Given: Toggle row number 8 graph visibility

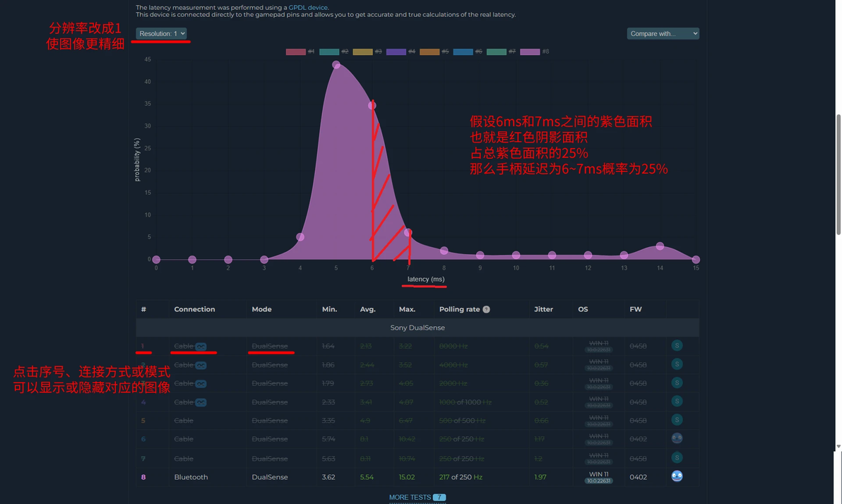Looking at the screenshot, I should (143, 477).
